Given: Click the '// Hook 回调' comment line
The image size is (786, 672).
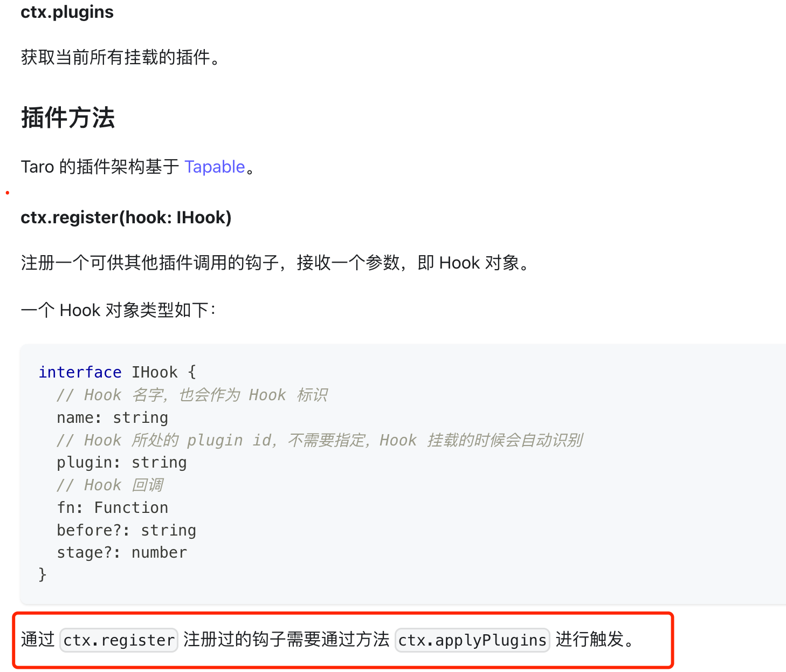Looking at the screenshot, I should (110, 485).
